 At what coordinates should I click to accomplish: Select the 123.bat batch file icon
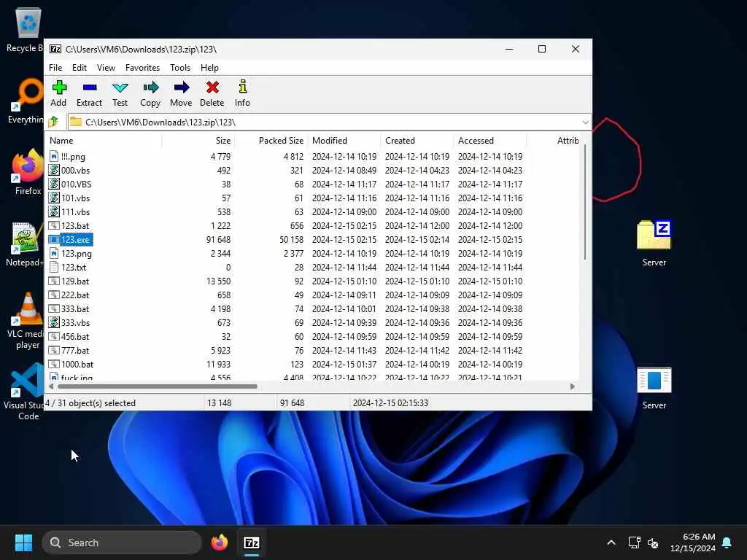54,226
